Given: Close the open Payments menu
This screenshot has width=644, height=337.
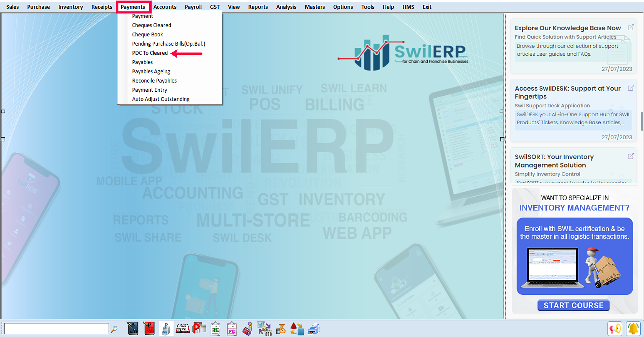Looking at the screenshot, I should pos(133,7).
